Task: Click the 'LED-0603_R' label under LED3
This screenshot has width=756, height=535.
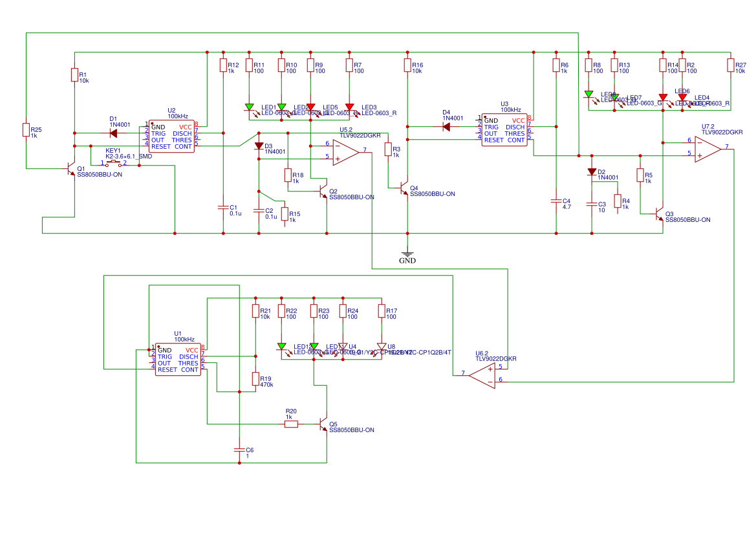Action: 379,113
